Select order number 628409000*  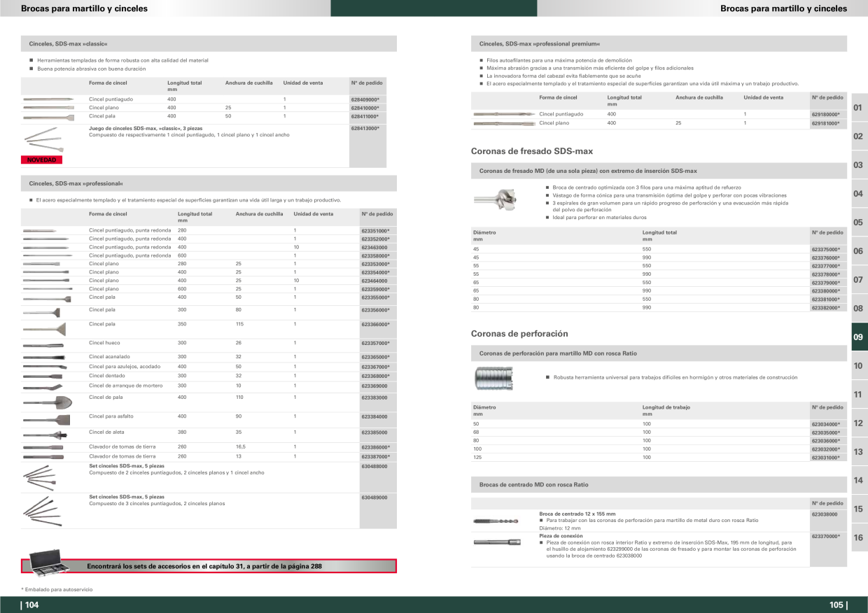365,99
